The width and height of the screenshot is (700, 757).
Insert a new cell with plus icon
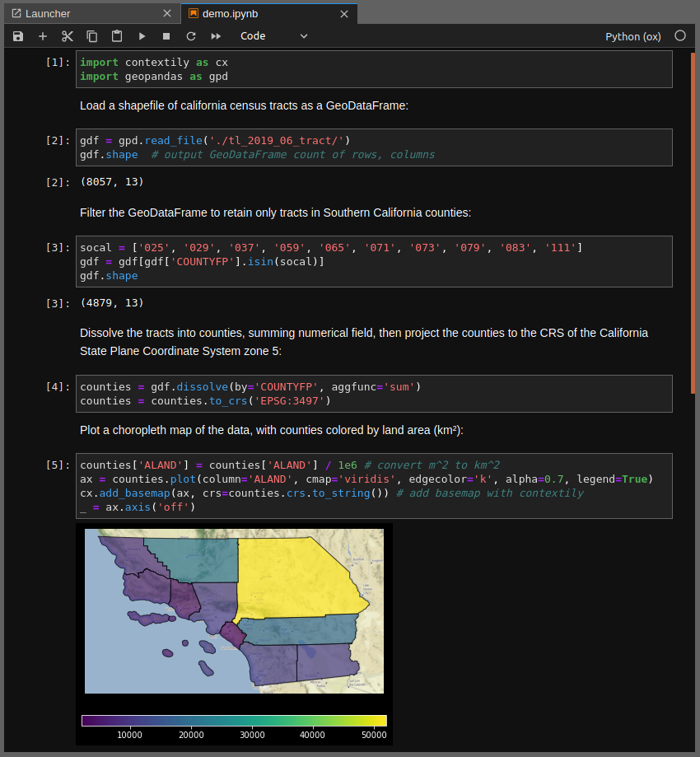click(x=43, y=36)
